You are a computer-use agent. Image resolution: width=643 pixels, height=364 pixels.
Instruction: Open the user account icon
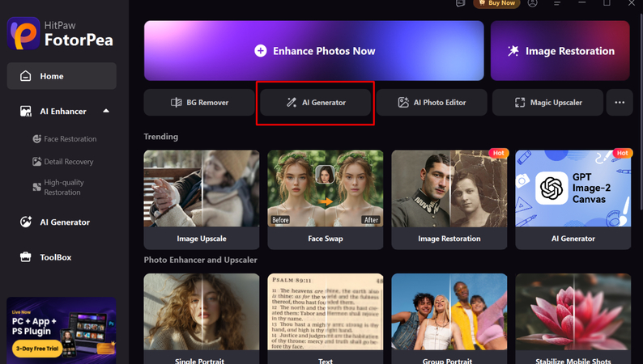(x=532, y=3)
